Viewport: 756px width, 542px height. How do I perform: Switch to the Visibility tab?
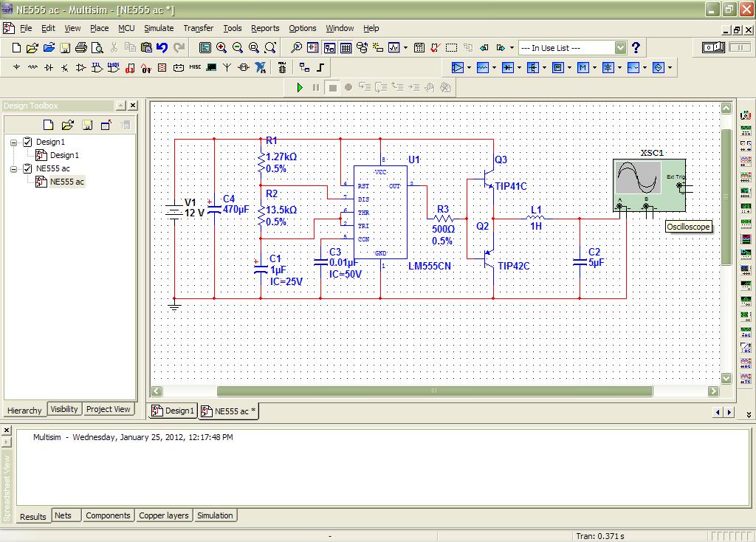click(x=64, y=409)
